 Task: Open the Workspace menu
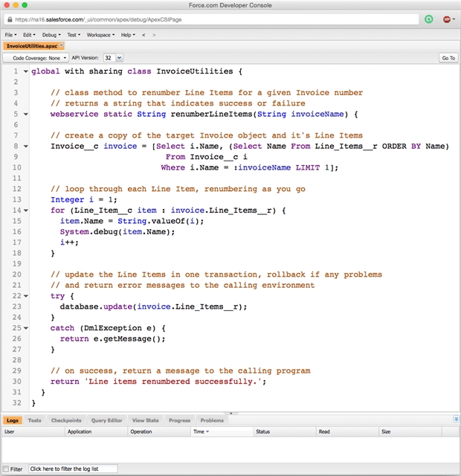[101, 35]
